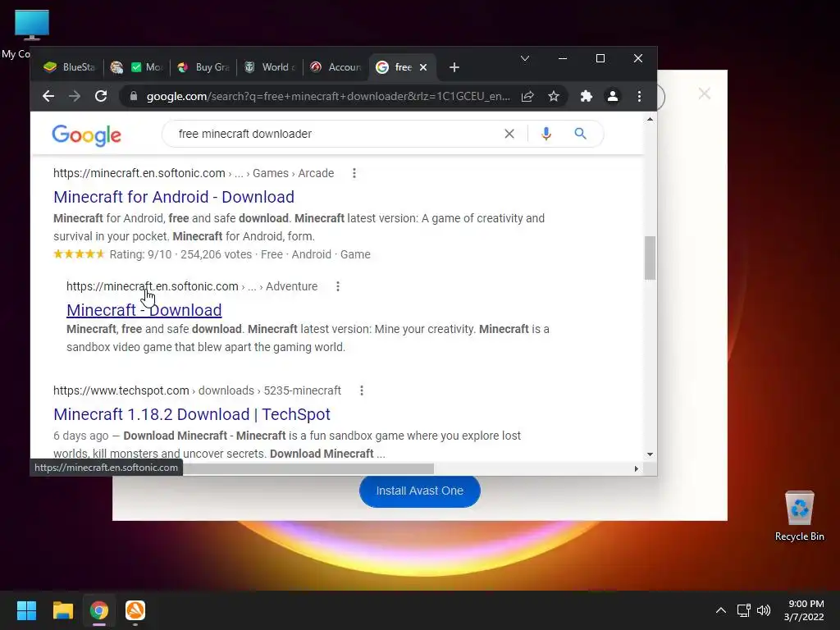Click the blue magnifier search icon
This screenshot has height=630, width=840.
point(580,134)
